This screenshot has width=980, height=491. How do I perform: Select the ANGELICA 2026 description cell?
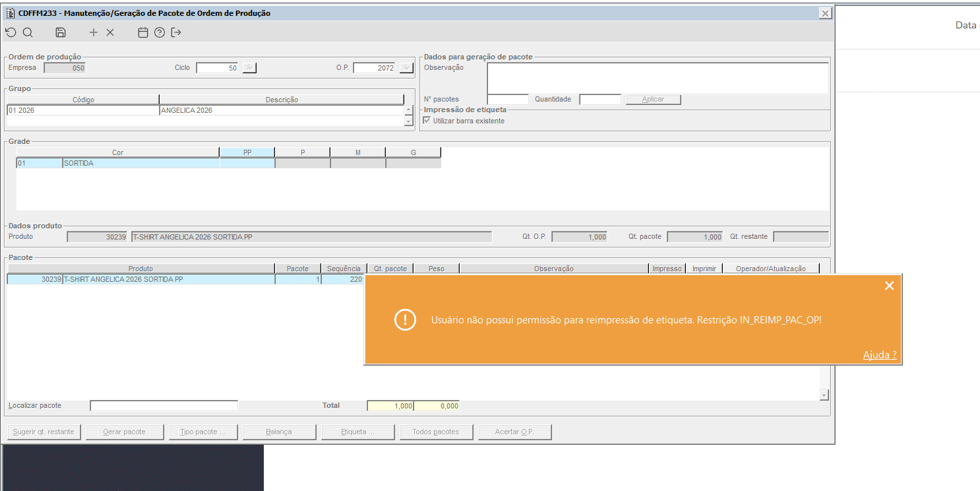click(x=282, y=110)
